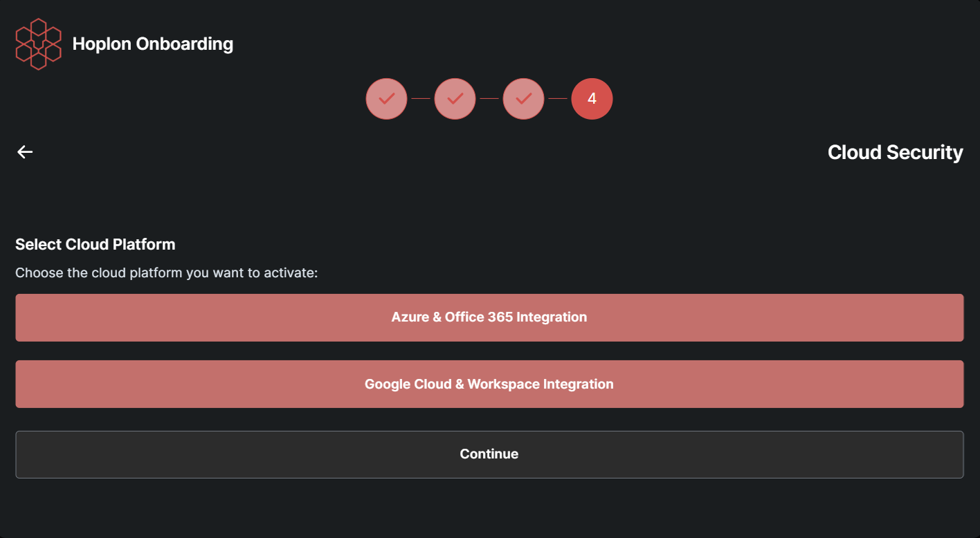
Task: Click the connector line between steps two and three
Action: pos(489,99)
